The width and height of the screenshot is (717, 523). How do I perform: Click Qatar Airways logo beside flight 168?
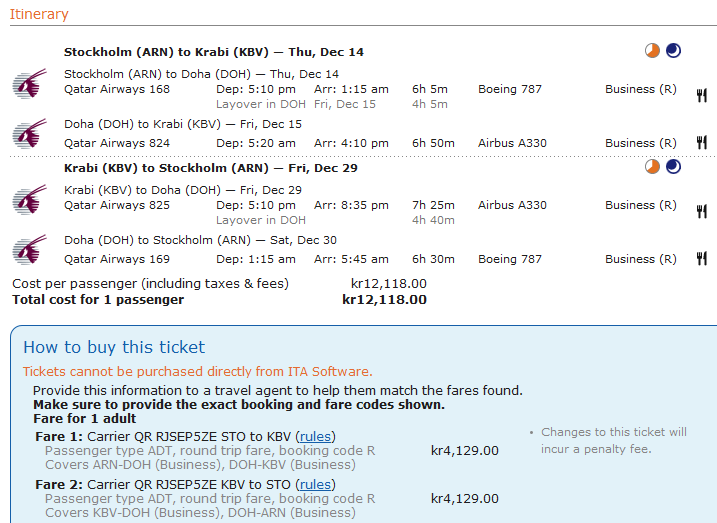click(30, 84)
